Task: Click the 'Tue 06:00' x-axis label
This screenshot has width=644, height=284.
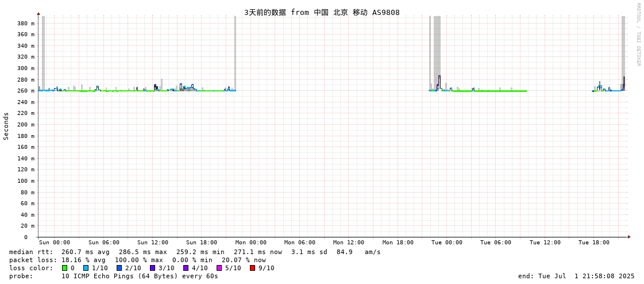Action: [x=496, y=243]
